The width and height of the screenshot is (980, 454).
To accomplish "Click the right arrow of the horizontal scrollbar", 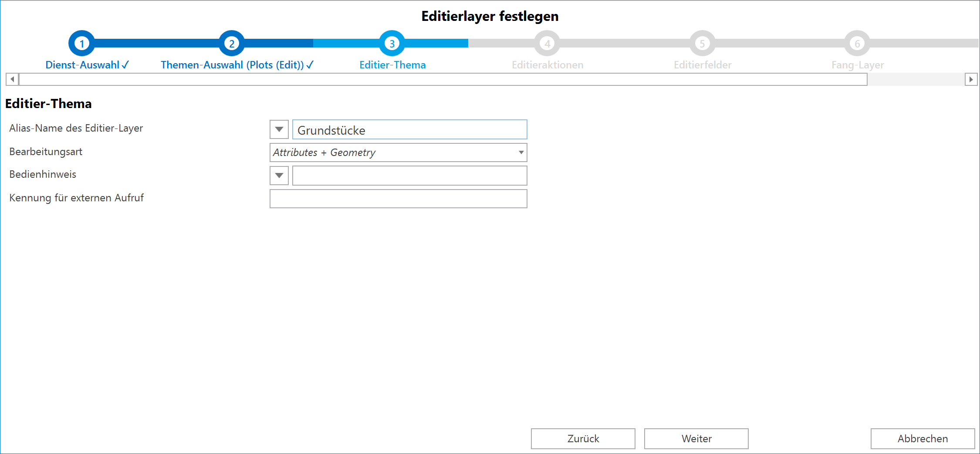I will coord(972,79).
